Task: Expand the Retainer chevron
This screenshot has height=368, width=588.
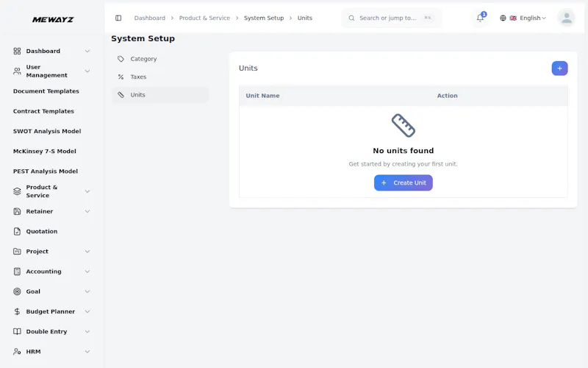Action: tap(87, 211)
